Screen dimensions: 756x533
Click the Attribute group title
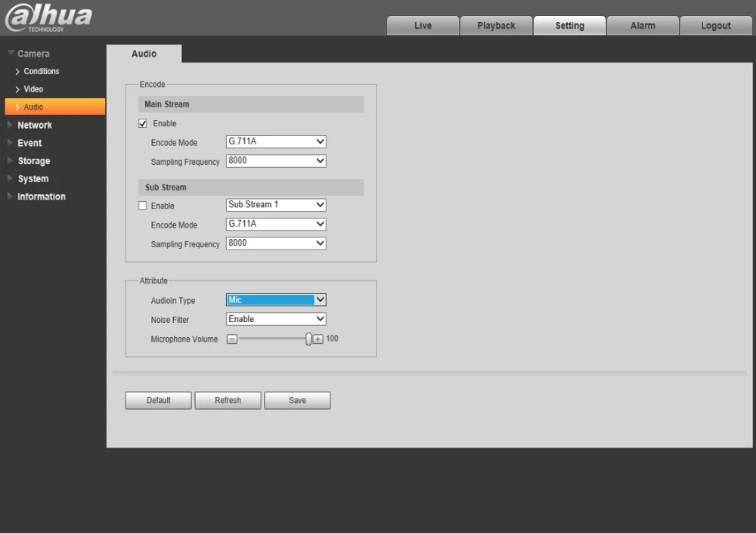coord(153,280)
